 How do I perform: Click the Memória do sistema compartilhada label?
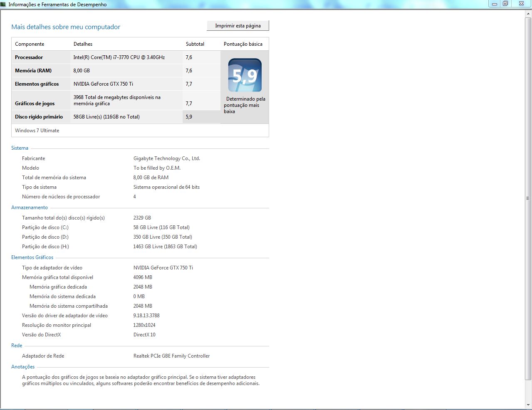(x=69, y=306)
